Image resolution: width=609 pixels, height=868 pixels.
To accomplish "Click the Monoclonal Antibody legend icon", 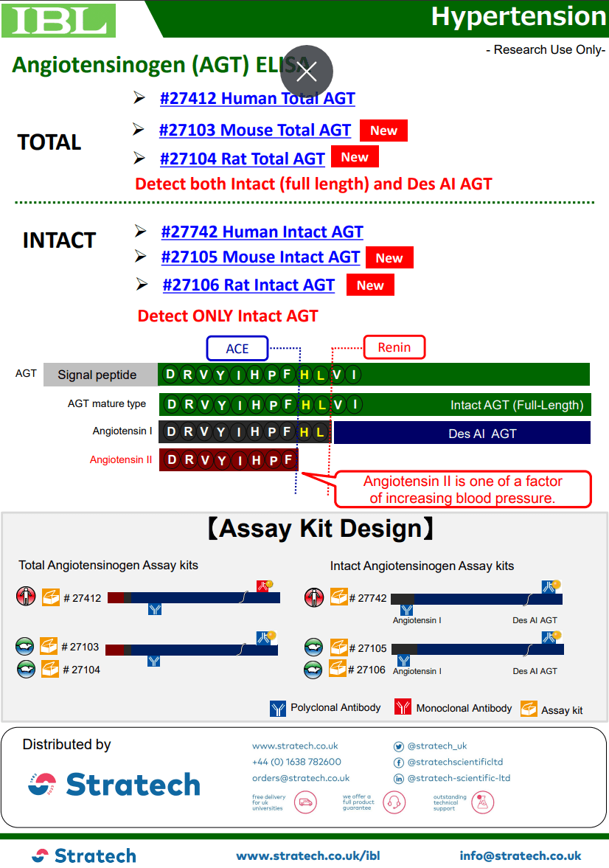I will pyautogui.click(x=403, y=708).
